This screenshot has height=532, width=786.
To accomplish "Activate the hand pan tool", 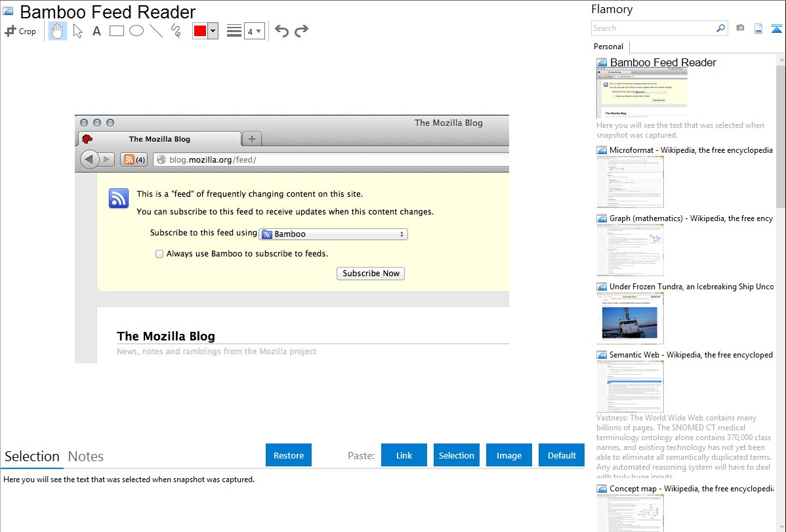I will pyautogui.click(x=58, y=31).
